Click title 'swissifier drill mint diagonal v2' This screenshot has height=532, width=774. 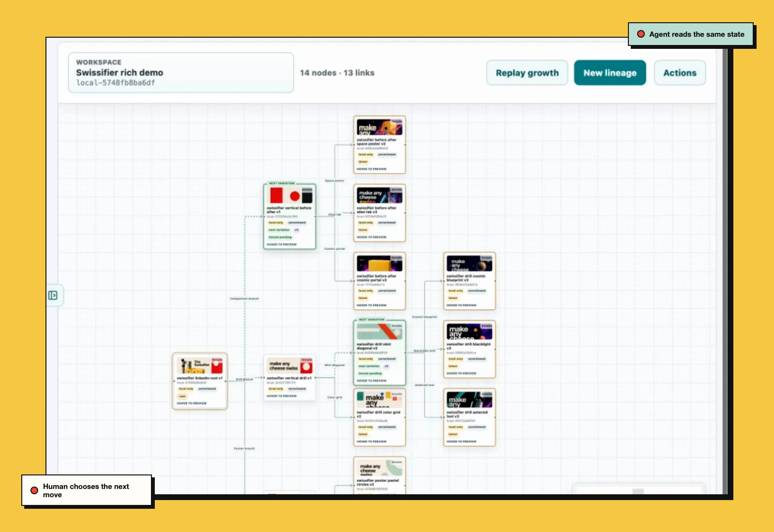tap(374, 346)
